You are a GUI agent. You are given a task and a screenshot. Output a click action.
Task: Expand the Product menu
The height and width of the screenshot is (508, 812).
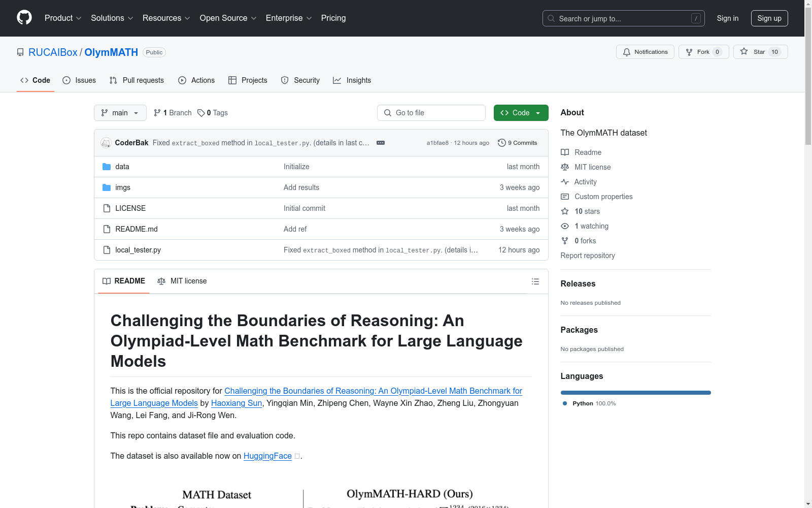pyautogui.click(x=63, y=18)
